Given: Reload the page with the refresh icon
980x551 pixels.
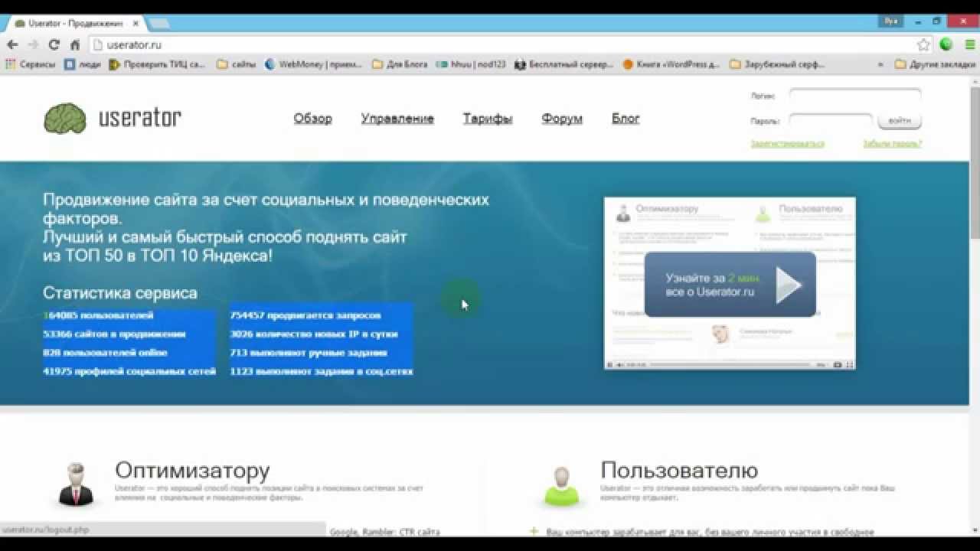Looking at the screenshot, I should point(54,45).
